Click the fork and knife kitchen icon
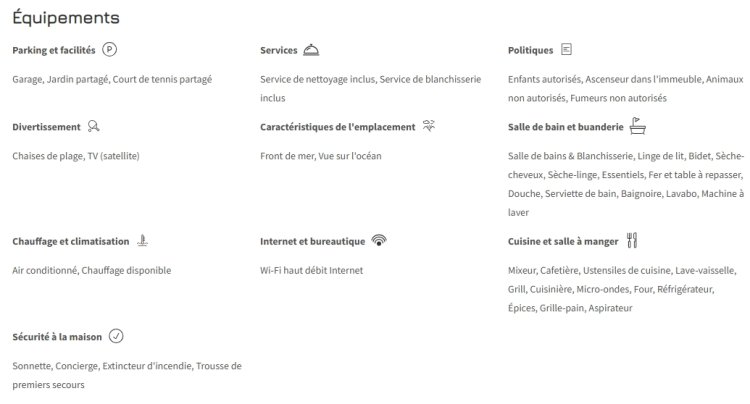Image resolution: width=750 pixels, height=404 pixels. coord(632,240)
